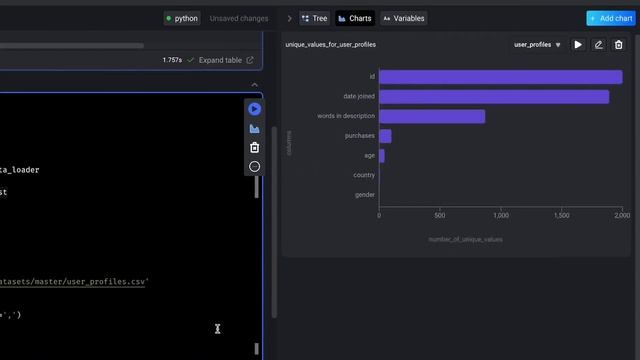Click the Add chart button
The height and width of the screenshot is (360, 640).
click(x=611, y=18)
